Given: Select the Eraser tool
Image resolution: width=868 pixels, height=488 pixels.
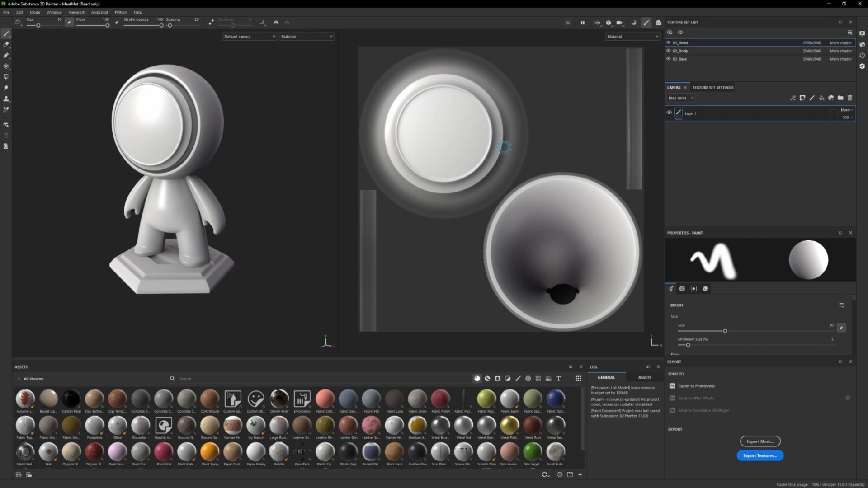Looking at the screenshot, I should 6,44.
